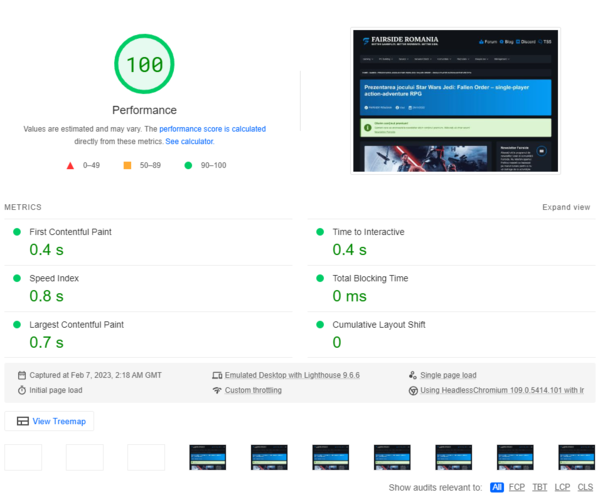The height and width of the screenshot is (500, 600).
Task: Filter audits by FCP
Action: (x=517, y=487)
